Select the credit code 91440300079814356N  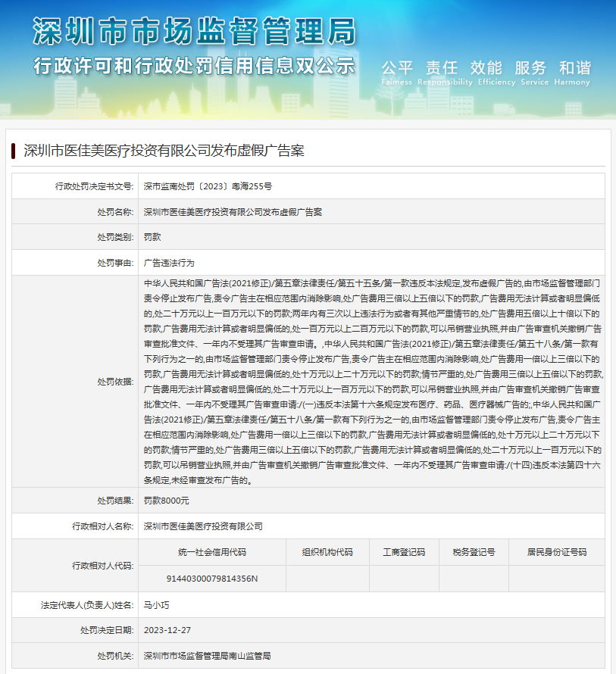[x=212, y=579]
